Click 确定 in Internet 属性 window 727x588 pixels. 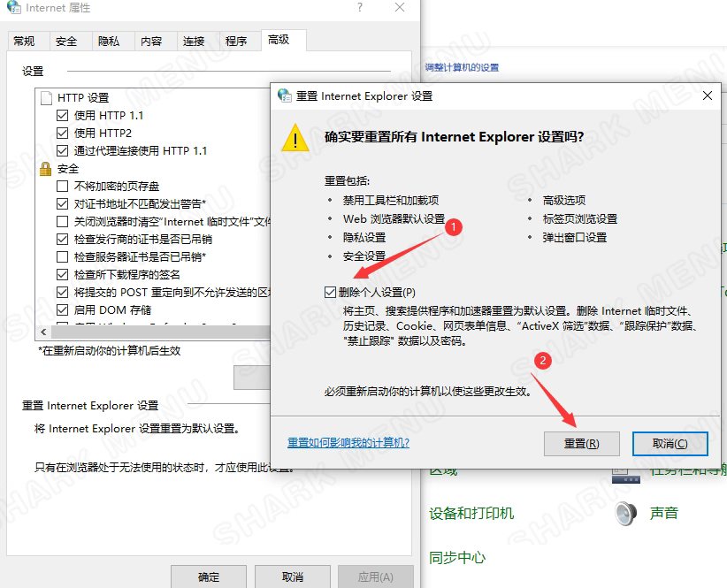[209, 577]
